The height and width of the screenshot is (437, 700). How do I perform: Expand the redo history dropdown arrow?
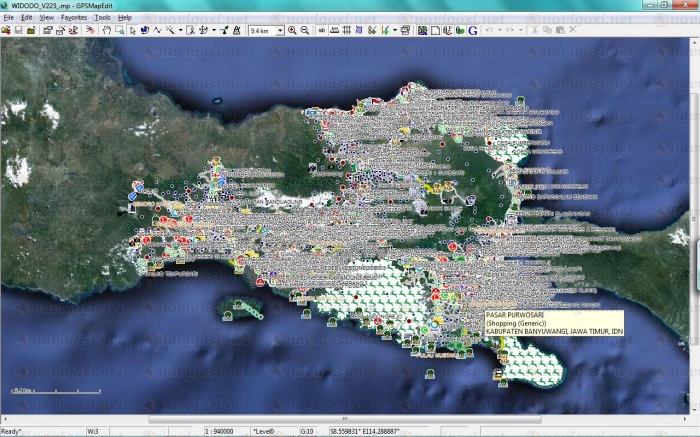(521, 30)
